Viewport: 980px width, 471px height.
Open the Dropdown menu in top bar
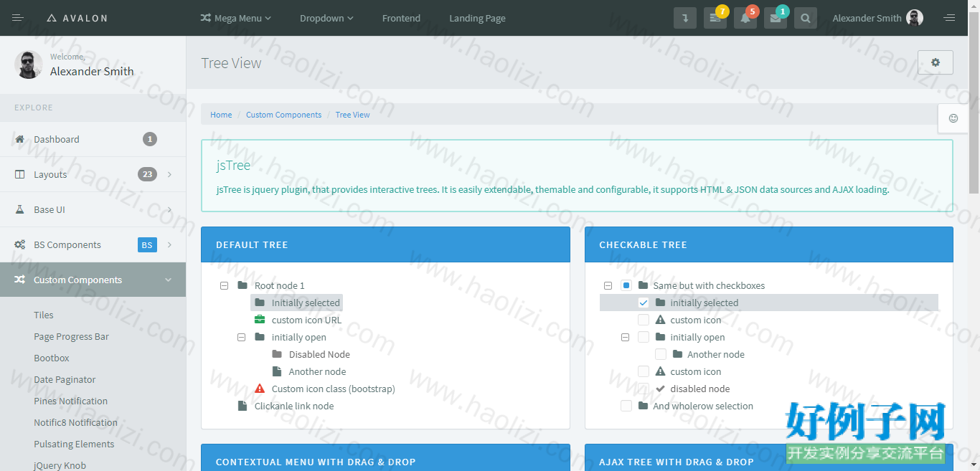click(x=326, y=18)
